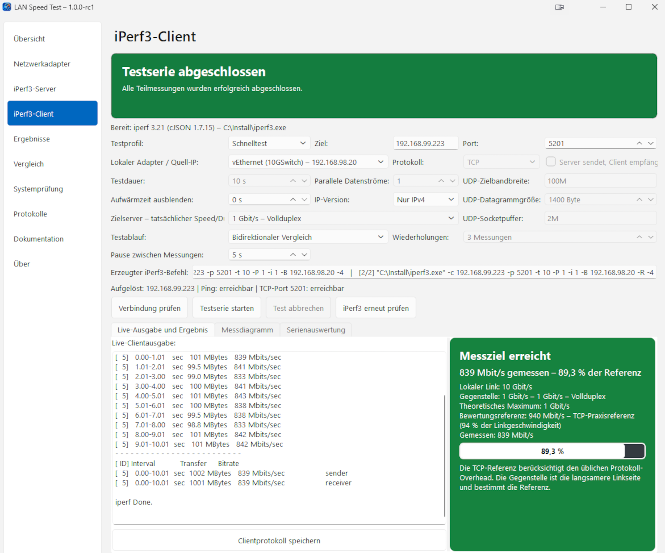Decrease the Port value with down arrow

(x=651, y=143)
